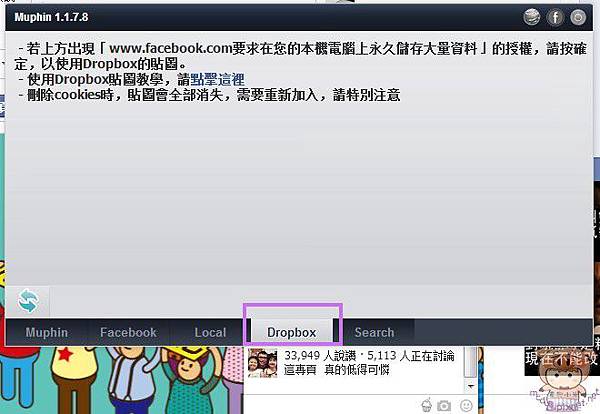Follow the 點擊這裡 tutorial link
Viewport: 600px width, 414px height.
click(217, 79)
